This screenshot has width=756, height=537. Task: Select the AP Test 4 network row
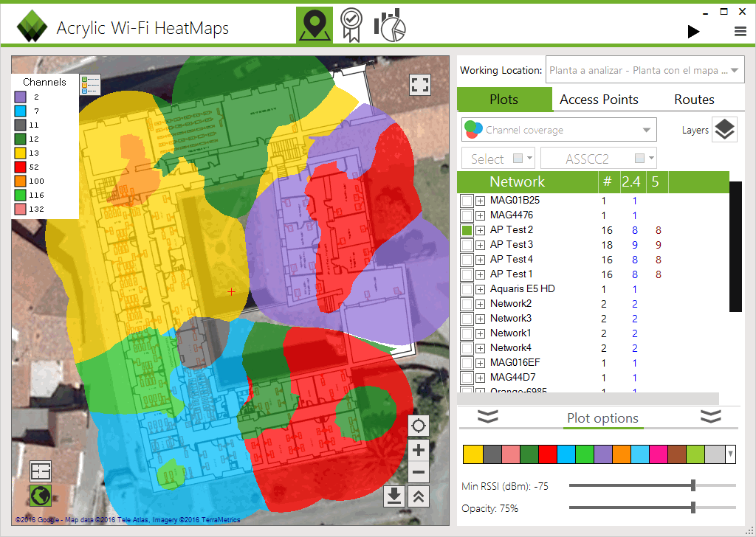coord(593,260)
